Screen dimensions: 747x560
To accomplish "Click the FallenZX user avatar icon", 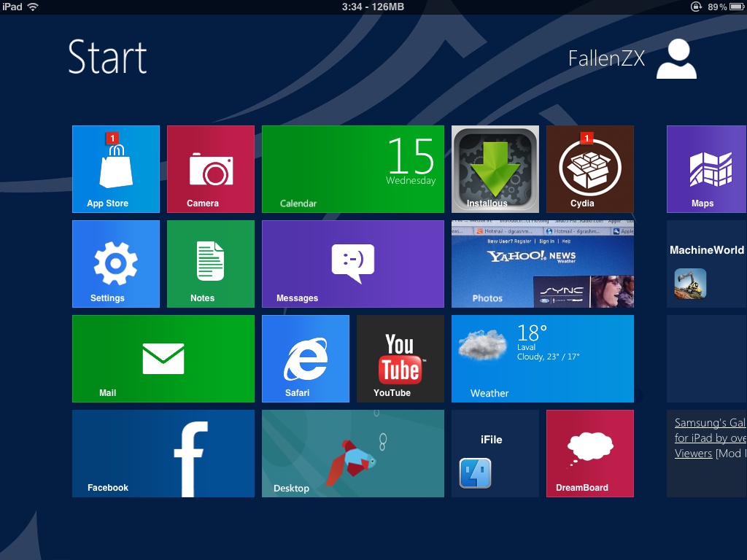I will (676, 59).
